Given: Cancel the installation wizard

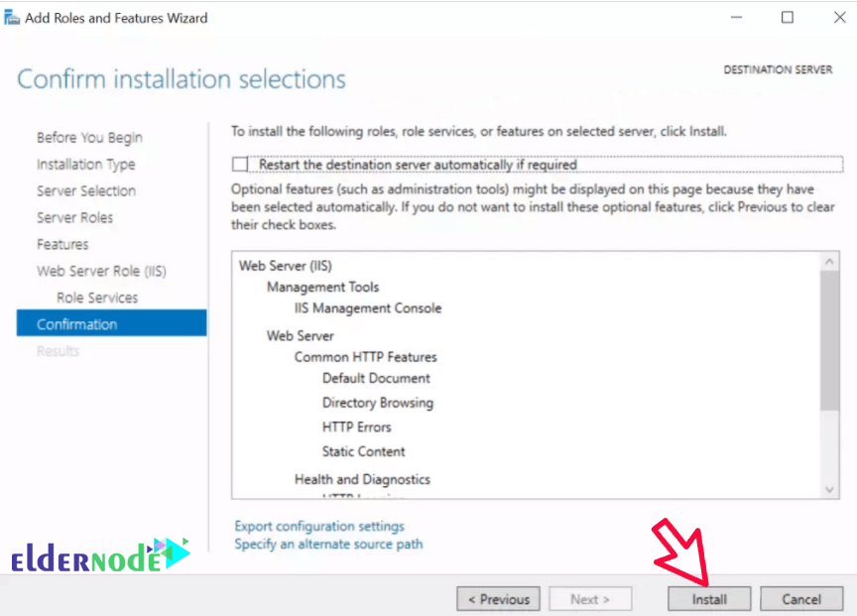Looking at the screenshot, I should click(801, 598).
